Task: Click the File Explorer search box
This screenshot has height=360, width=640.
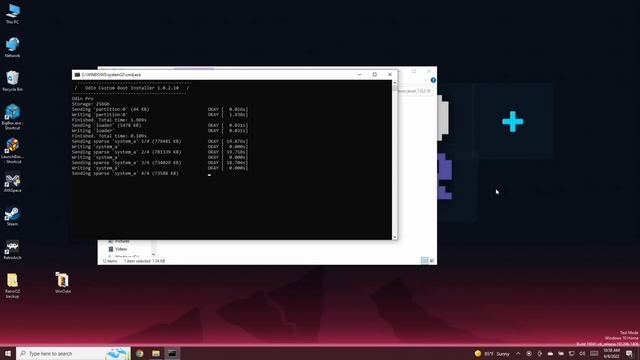Action: pos(414,91)
